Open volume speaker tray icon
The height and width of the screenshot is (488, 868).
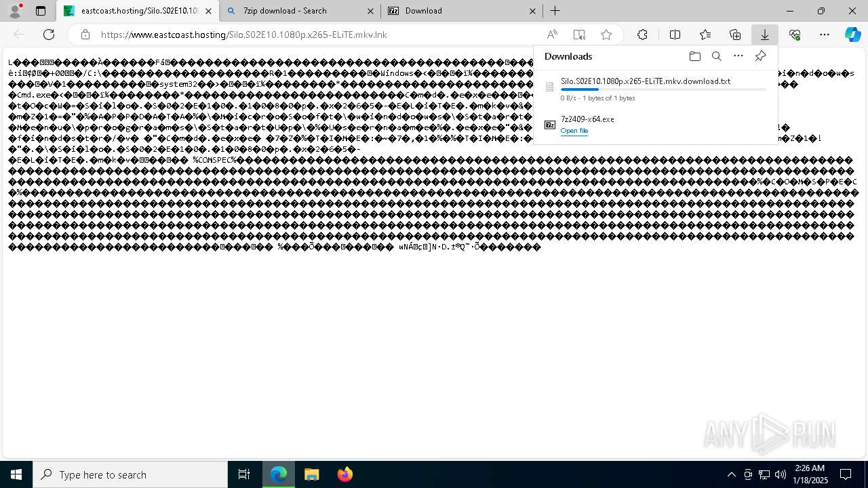tap(780, 474)
